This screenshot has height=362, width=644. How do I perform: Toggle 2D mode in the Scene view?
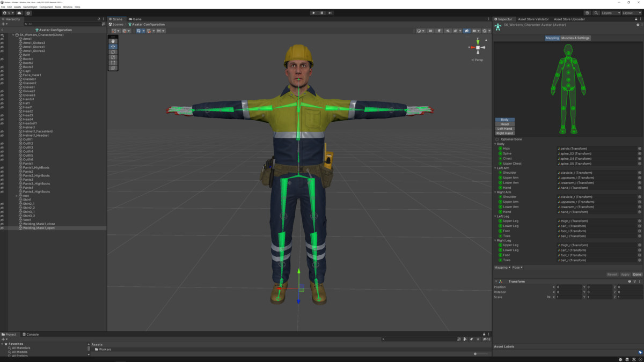pyautogui.click(x=431, y=31)
